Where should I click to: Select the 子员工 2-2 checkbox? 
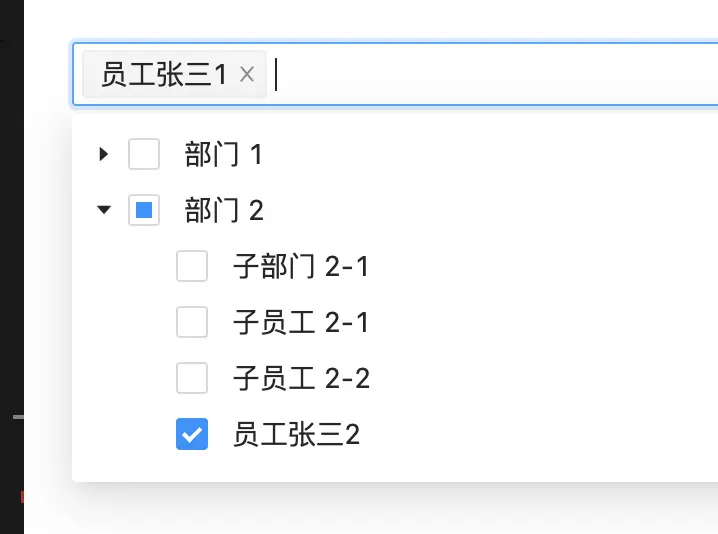pos(192,378)
